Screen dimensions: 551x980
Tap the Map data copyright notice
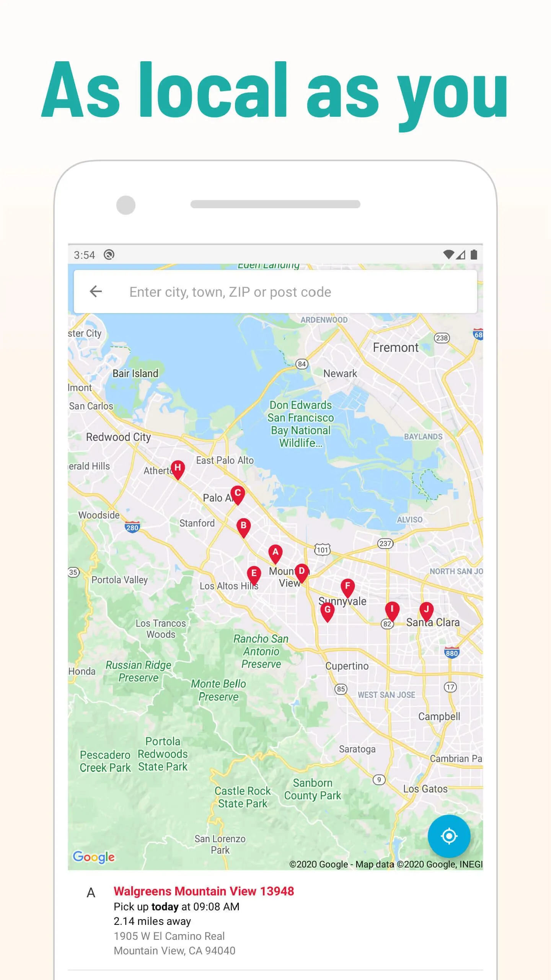pos(386,864)
